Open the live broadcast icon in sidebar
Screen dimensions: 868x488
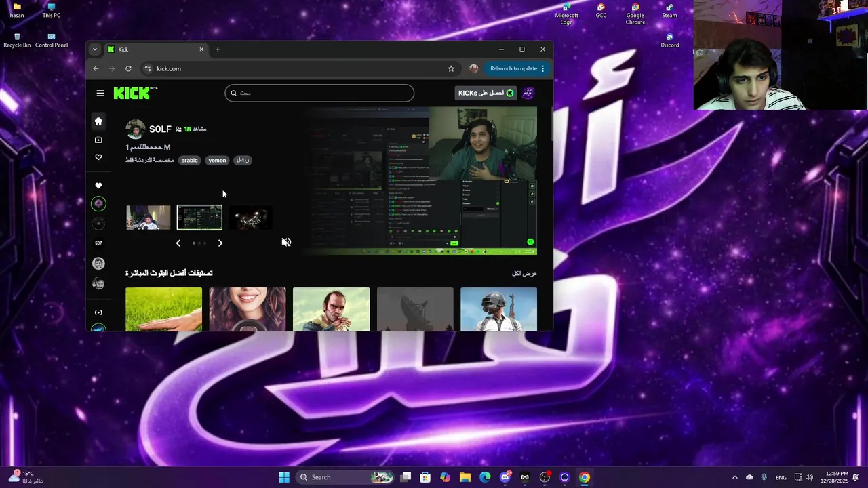98,312
